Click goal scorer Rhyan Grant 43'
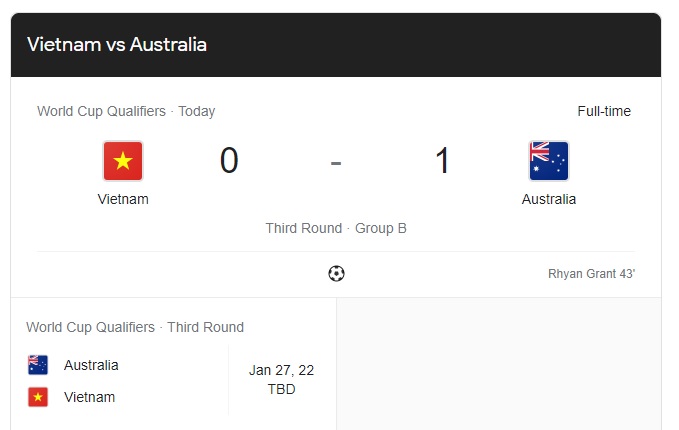Screen dimensions: 679x430 591,273
